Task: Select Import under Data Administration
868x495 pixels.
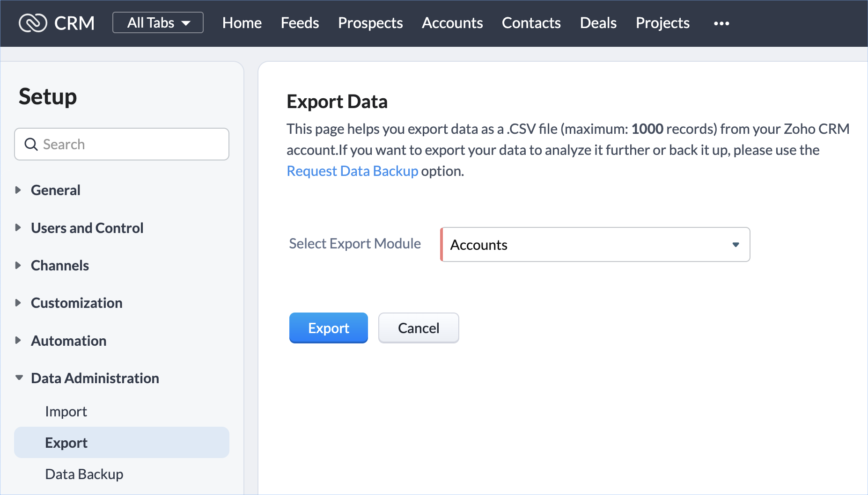Action: pyautogui.click(x=66, y=411)
